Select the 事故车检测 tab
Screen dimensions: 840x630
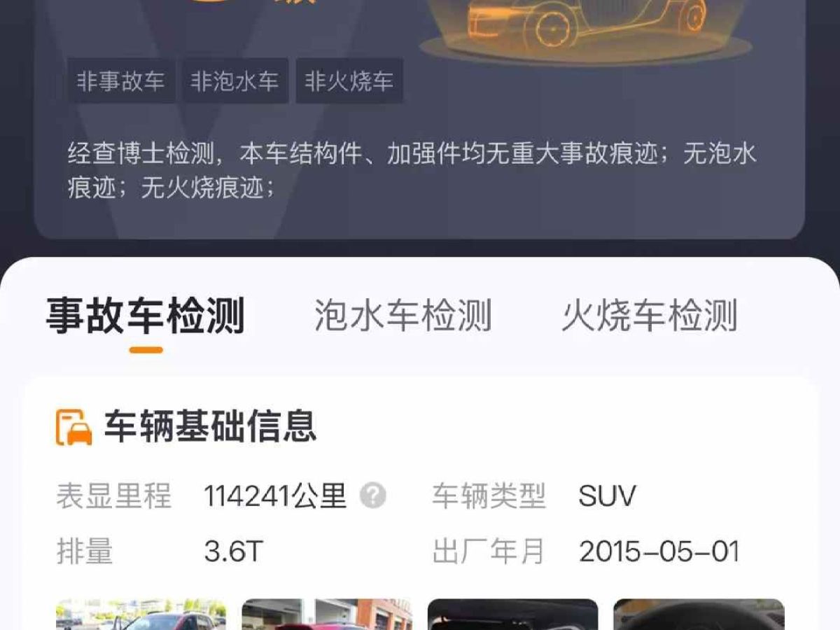tap(146, 315)
